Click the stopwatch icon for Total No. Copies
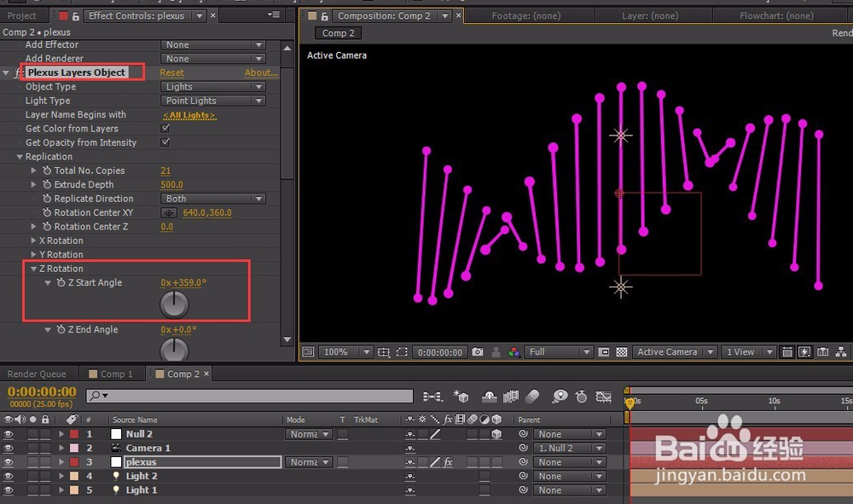Viewport: 853px width, 504px height. 47,171
